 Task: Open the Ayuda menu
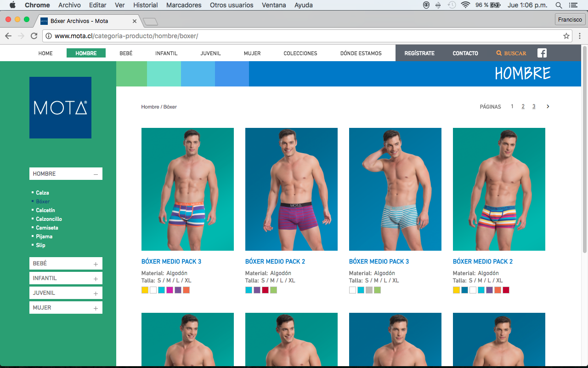pos(304,5)
